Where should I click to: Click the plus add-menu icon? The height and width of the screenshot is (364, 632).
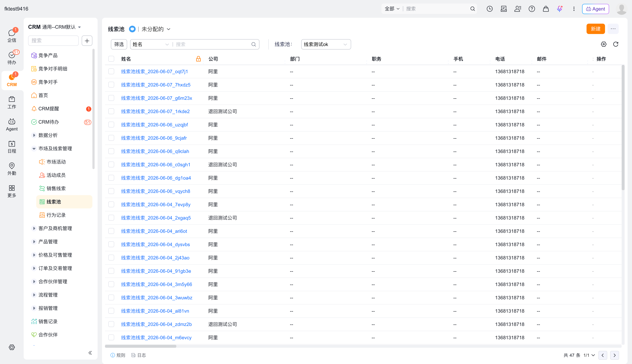tap(87, 40)
